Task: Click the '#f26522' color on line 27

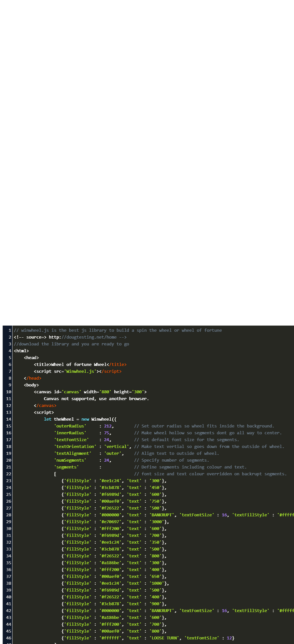Action: pyautogui.click(x=110, y=508)
